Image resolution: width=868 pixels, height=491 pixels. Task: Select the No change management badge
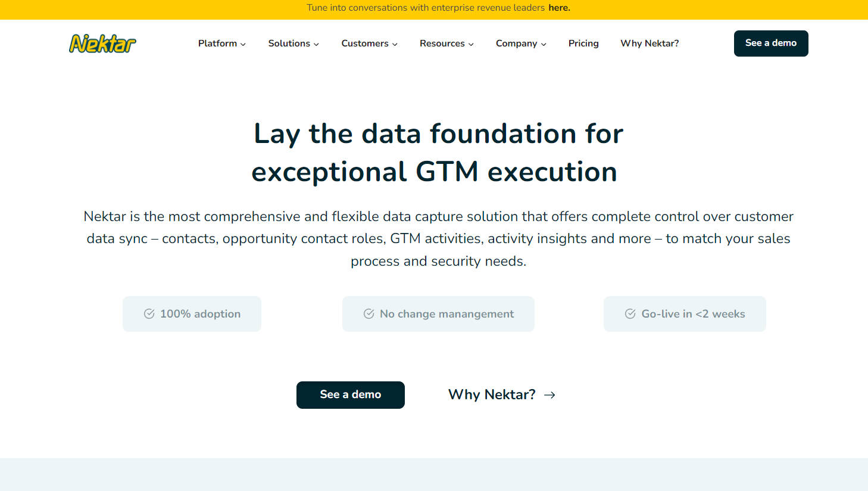coord(438,314)
